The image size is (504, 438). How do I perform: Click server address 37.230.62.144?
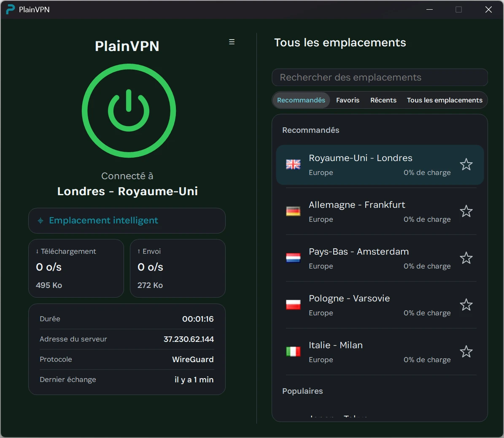pos(189,339)
